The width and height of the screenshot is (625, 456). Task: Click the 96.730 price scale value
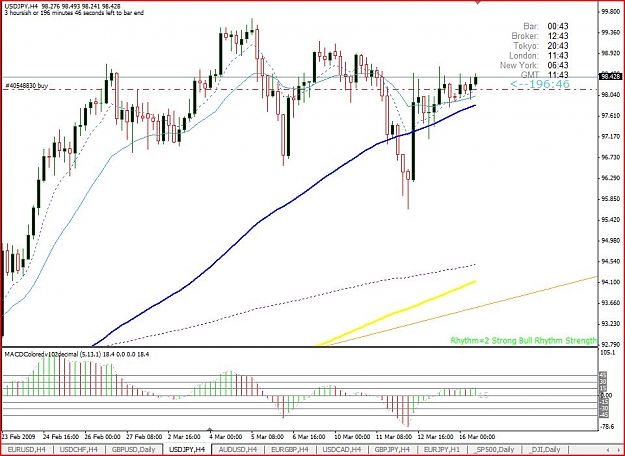[x=610, y=157]
